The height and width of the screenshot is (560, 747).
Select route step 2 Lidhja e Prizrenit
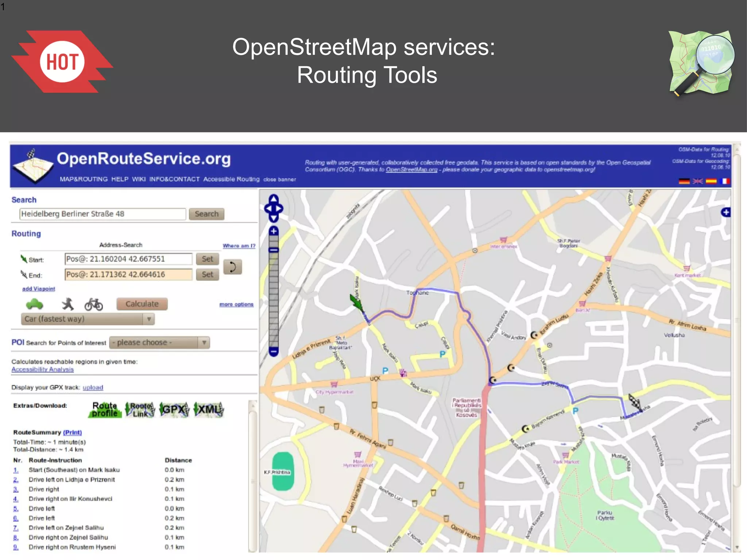click(x=71, y=480)
